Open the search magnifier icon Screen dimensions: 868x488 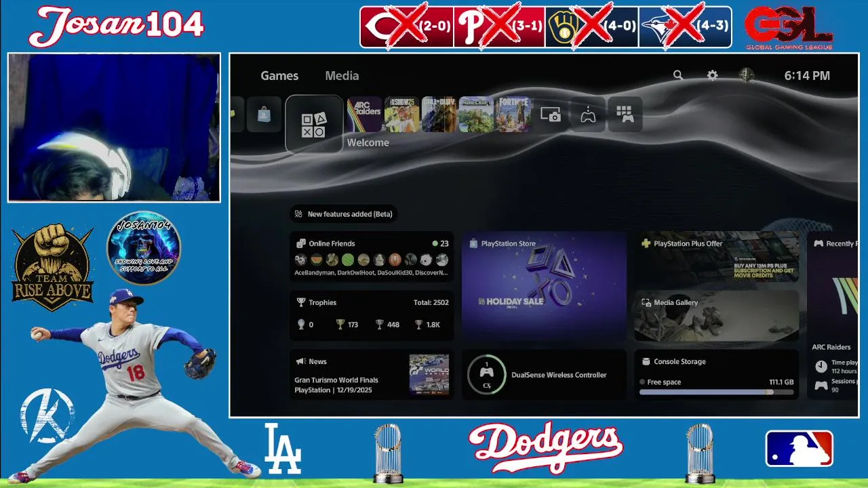(678, 75)
